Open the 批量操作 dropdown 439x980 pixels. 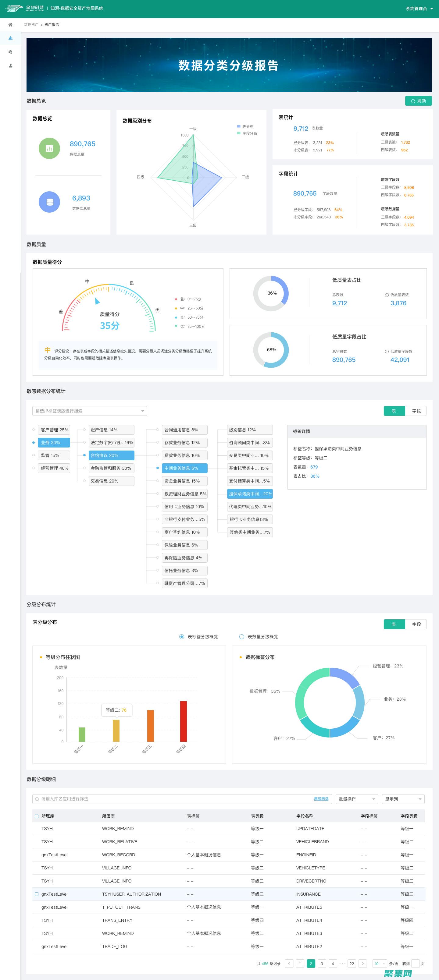357,799
